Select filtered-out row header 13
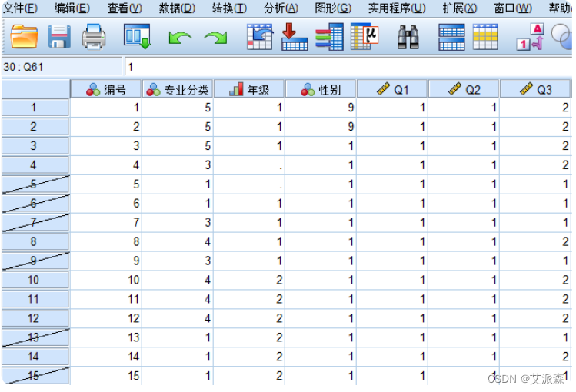Viewport: 576px width, 392px height. coord(35,337)
